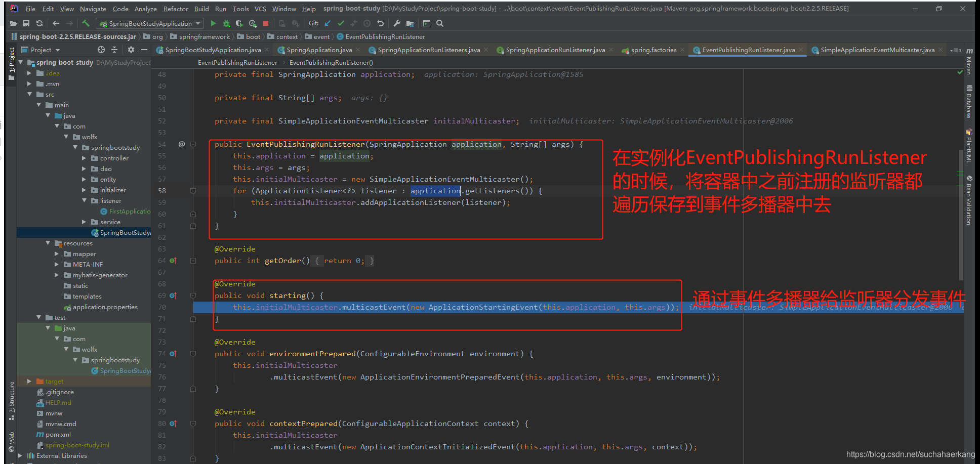Select HELP.md file in tree
The image size is (980, 464).
[58, 402]
